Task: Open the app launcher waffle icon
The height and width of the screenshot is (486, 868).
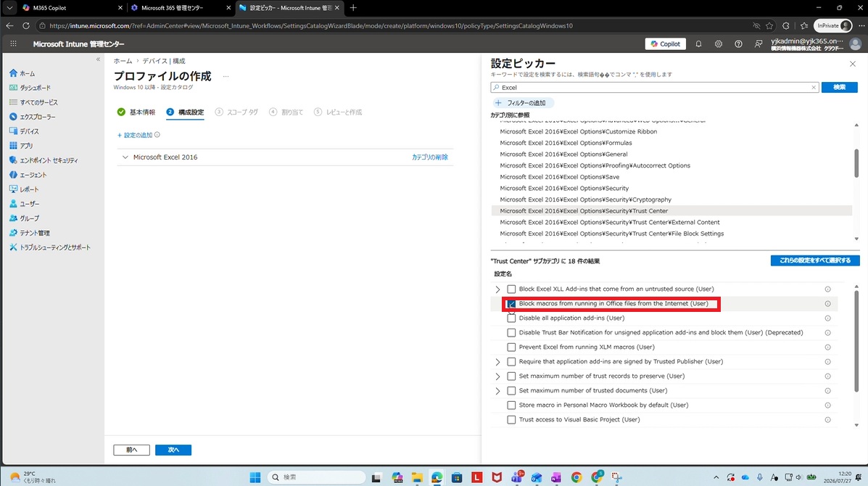Action: (x=13, y=44)
